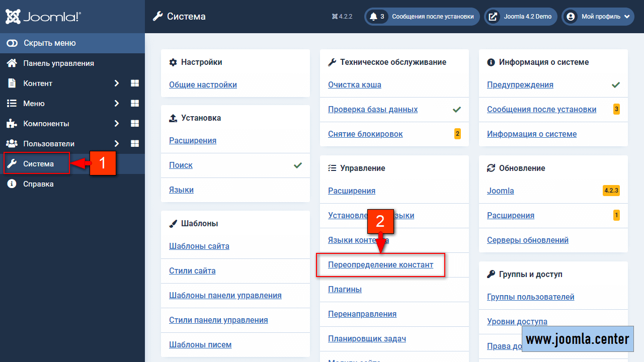Expand the Пользователи submenu chevron

116,144
